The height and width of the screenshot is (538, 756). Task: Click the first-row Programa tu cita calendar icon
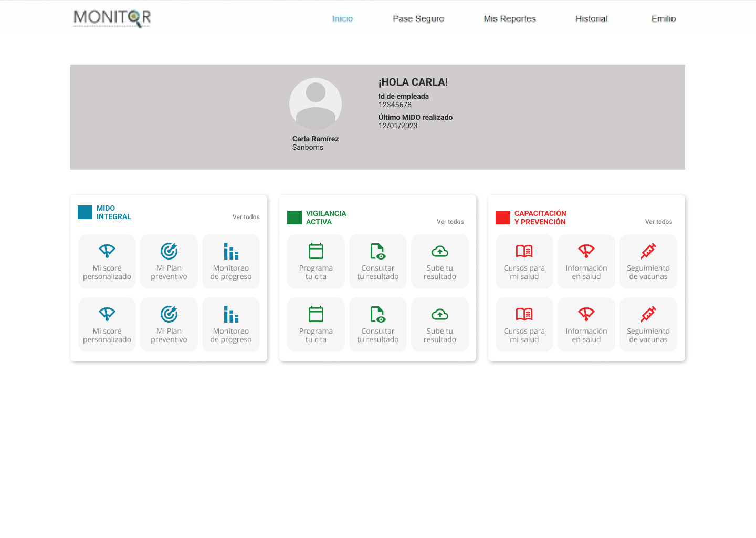click(x=316, y=251)
